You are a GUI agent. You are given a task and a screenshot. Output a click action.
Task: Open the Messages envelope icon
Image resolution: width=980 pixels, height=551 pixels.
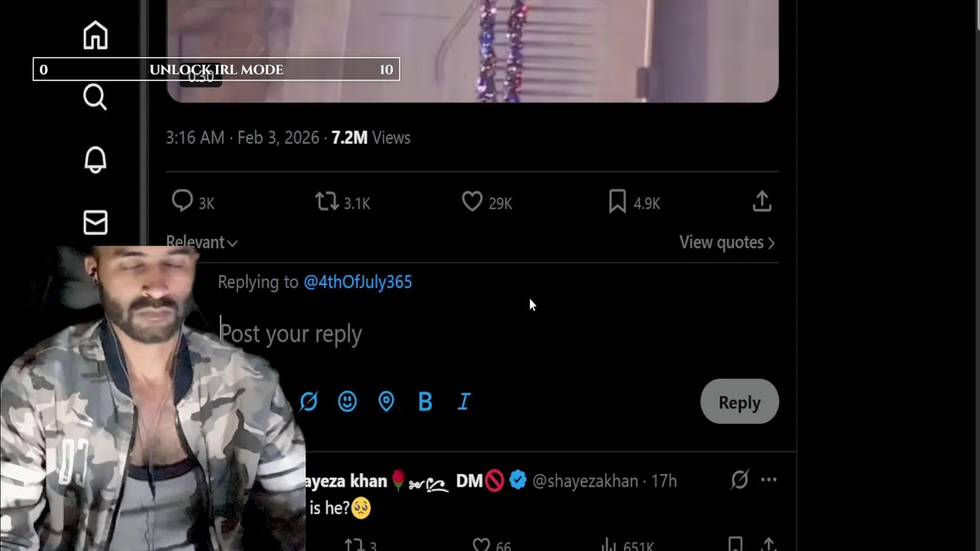(95, 223)
